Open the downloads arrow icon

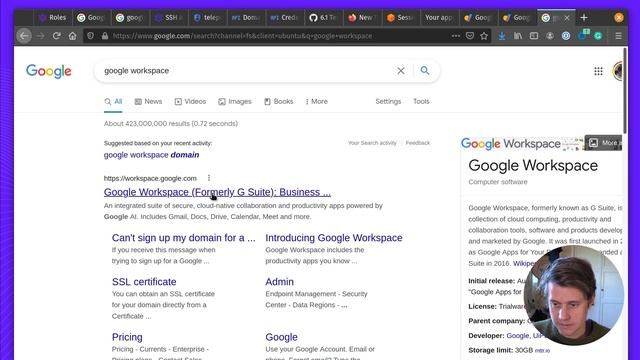pyautogui.click(x=502, y=36)
